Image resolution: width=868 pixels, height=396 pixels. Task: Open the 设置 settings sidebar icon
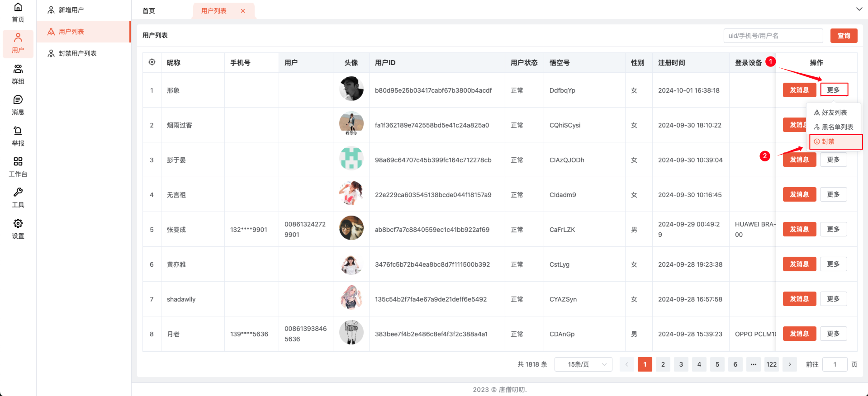point(18,229)
